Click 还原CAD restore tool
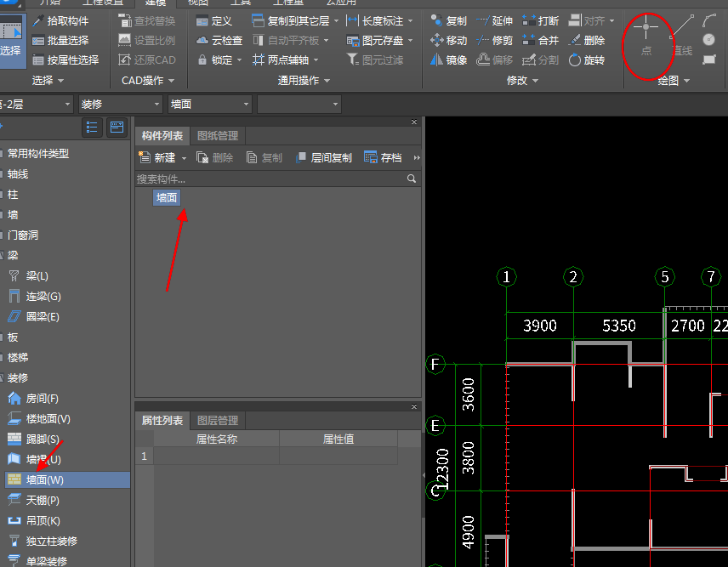The height and width of the screenshot is (567, 728). (x=147, y=60)
